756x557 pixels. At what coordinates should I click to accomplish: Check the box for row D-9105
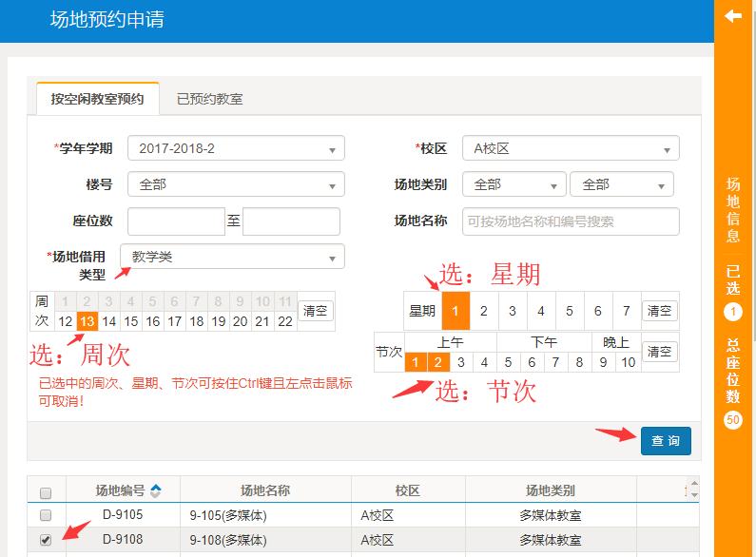coord(46,515)
